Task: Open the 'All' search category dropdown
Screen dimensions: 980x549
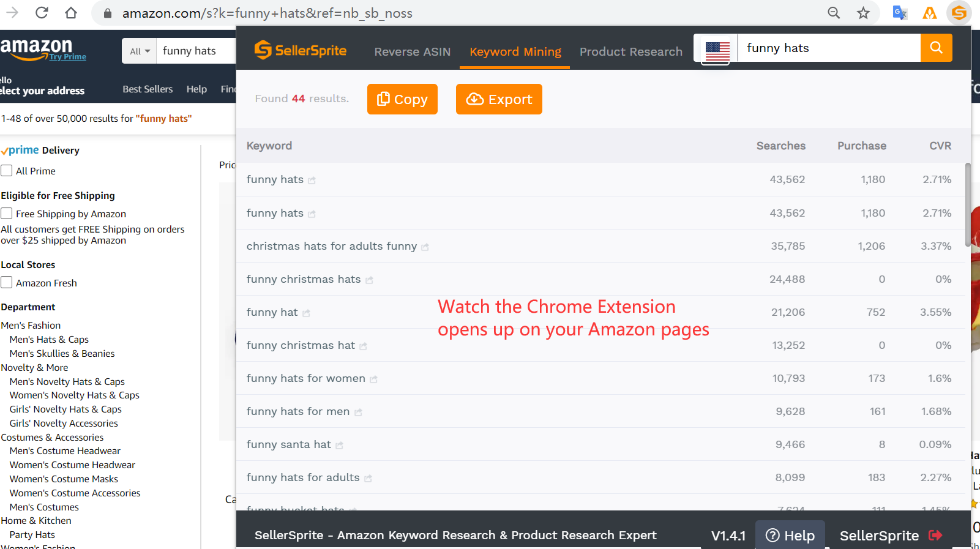Action: (140, 51)
